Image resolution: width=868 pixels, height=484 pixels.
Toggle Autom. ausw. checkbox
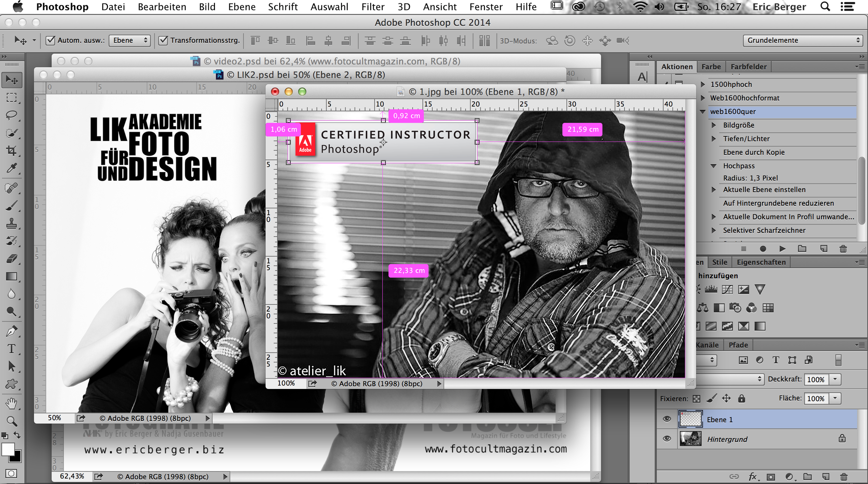pyautogui.click(x=51, y=41)
